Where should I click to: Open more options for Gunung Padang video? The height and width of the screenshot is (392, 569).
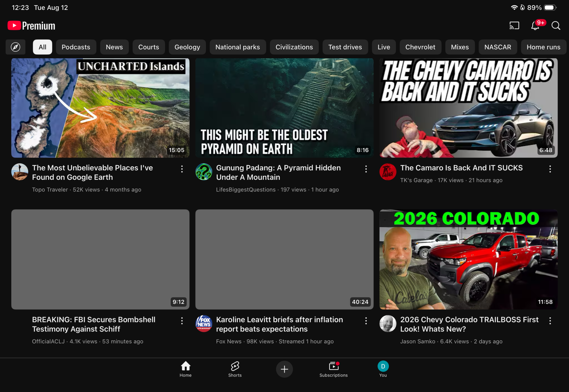pos(366,169)
